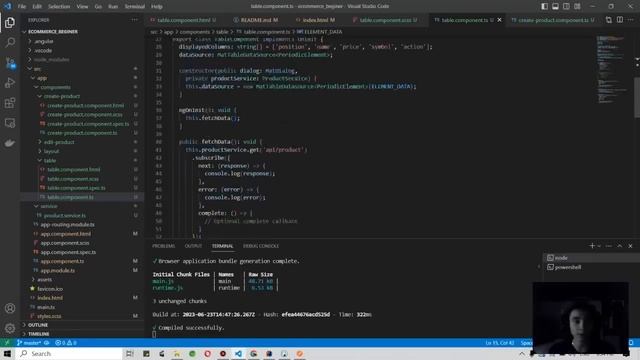Switch to the create-product.component.ts editor tab
The width and height of the screenshot is (640, 360).
click(553, 20)
